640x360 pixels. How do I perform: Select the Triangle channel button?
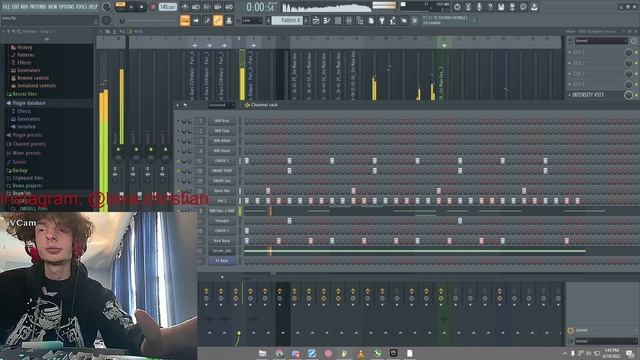tap(222, 221)
